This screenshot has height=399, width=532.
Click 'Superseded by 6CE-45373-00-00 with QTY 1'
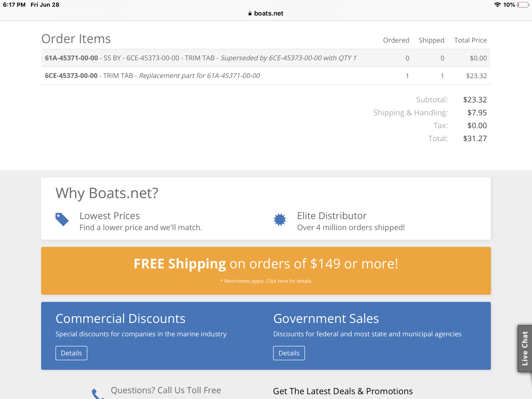[288, 58]
